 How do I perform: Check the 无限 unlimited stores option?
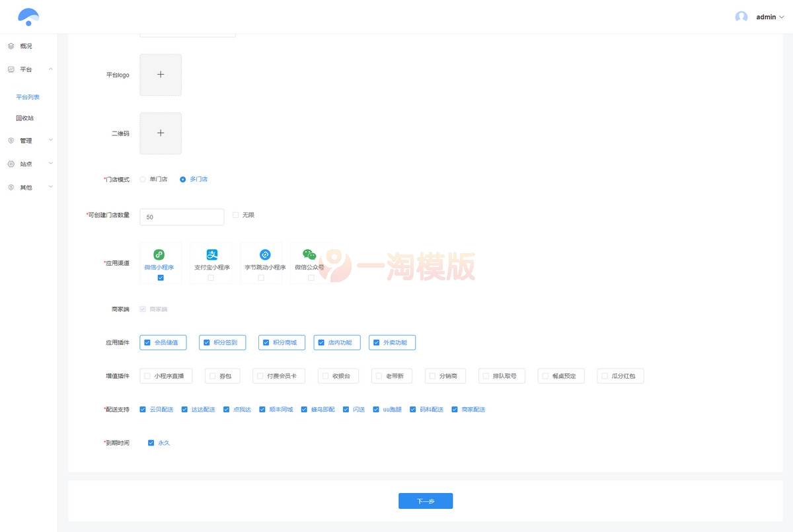pyautogui.click(x=235, y=214)
